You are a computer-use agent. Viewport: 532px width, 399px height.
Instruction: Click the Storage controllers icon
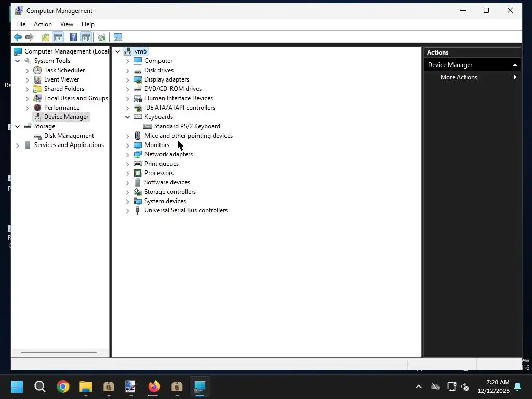pos(137,192)
